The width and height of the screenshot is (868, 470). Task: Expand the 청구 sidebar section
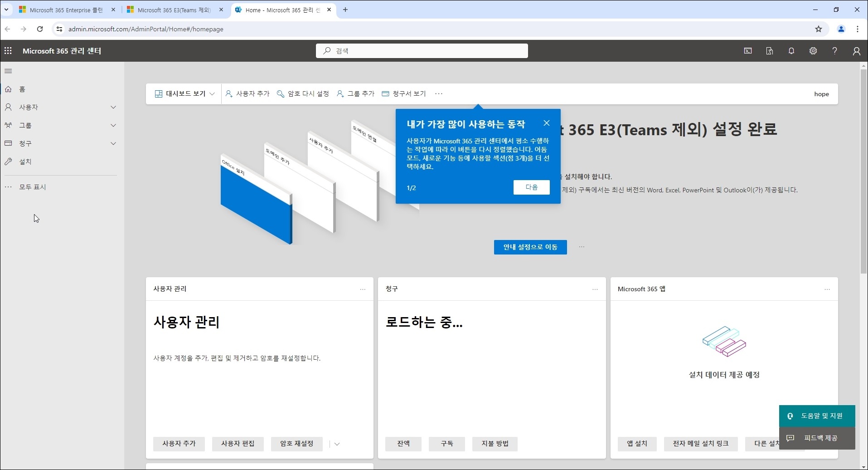(x=113, y=143)
